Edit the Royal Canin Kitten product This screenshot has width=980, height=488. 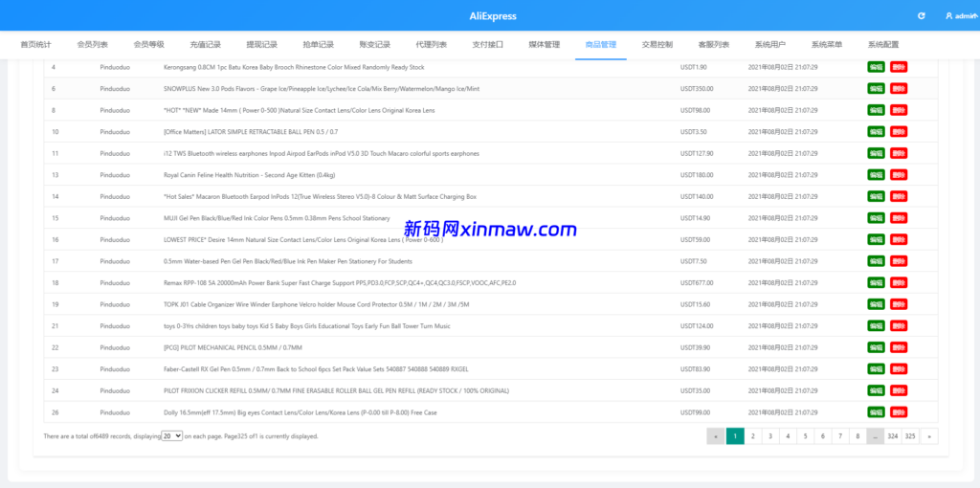coord(877,175)
